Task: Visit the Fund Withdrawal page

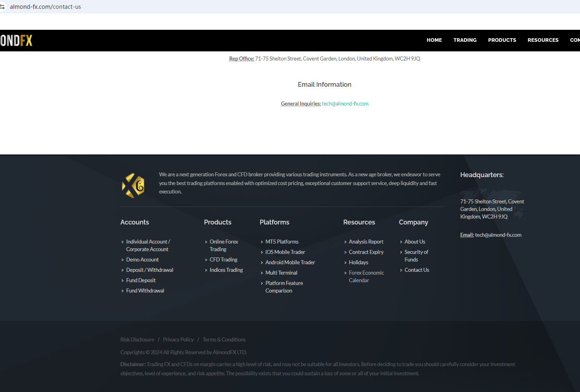Action: (x=145, y=291)
